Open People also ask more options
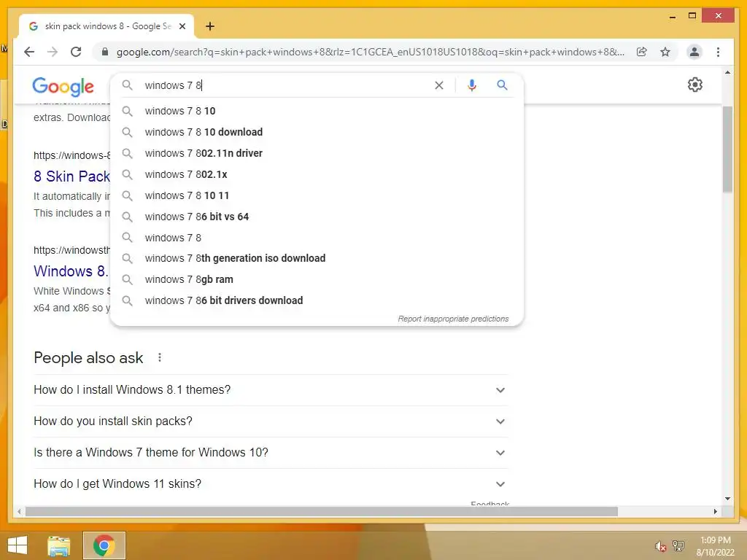The width and height of the screenshot is (747, 560). 160,357
